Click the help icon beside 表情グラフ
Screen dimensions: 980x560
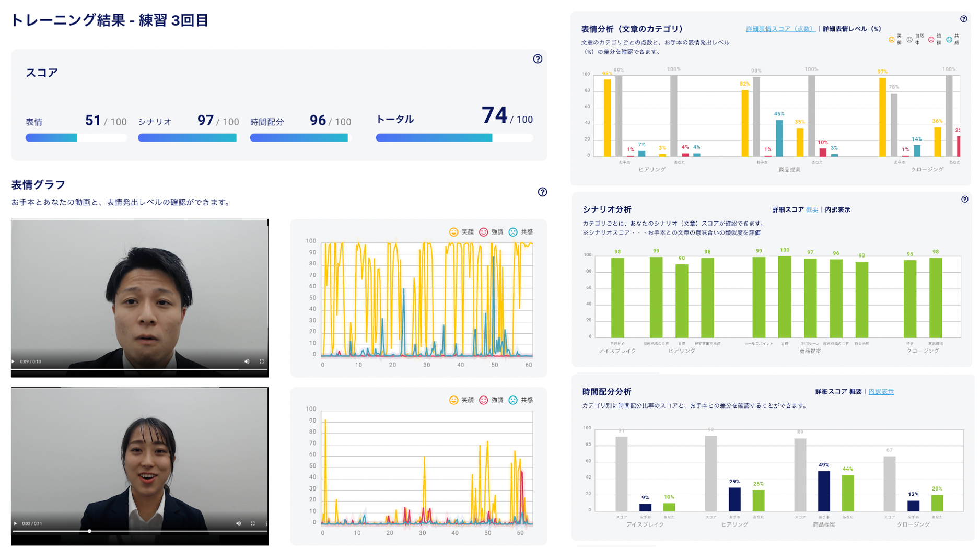pos(542,192)
